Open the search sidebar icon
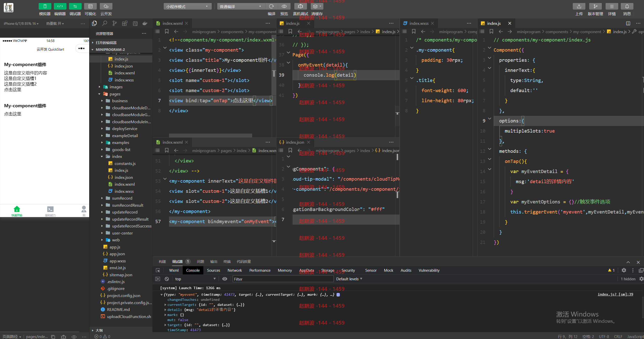The image size is (644, 339). pyautogui.click(x=105, y=23)
